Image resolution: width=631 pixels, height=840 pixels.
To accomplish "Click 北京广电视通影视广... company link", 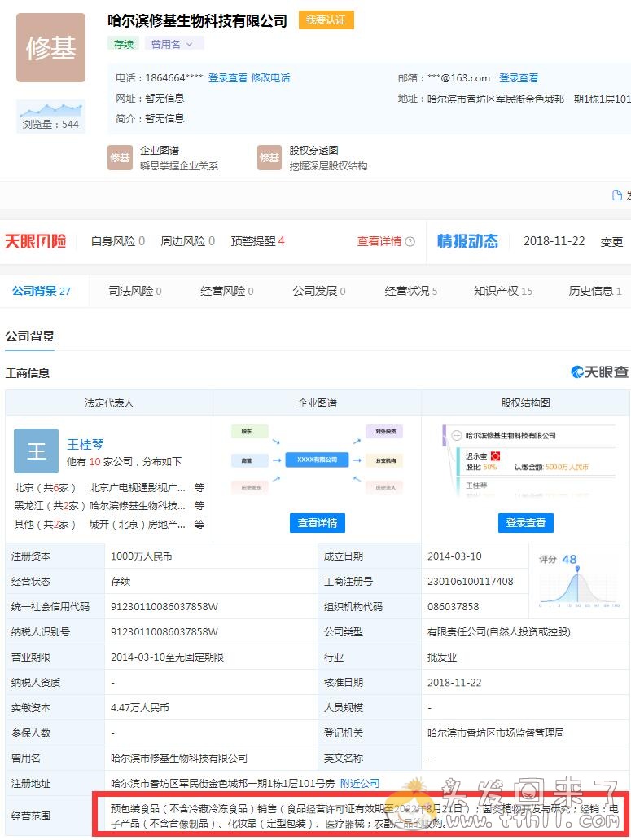I will 137,487.
